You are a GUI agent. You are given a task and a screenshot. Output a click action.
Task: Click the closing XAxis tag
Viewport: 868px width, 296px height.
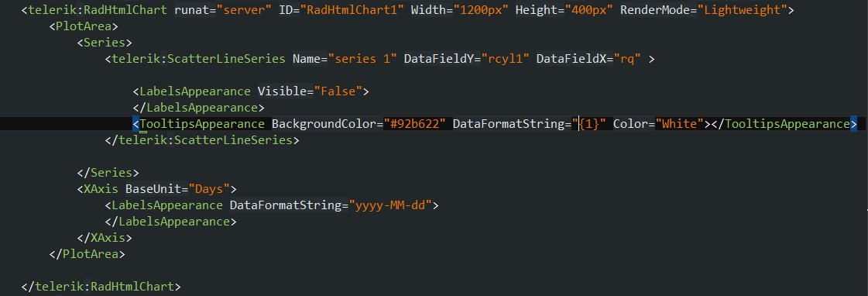pyautogui.click(x=105, y=238)
